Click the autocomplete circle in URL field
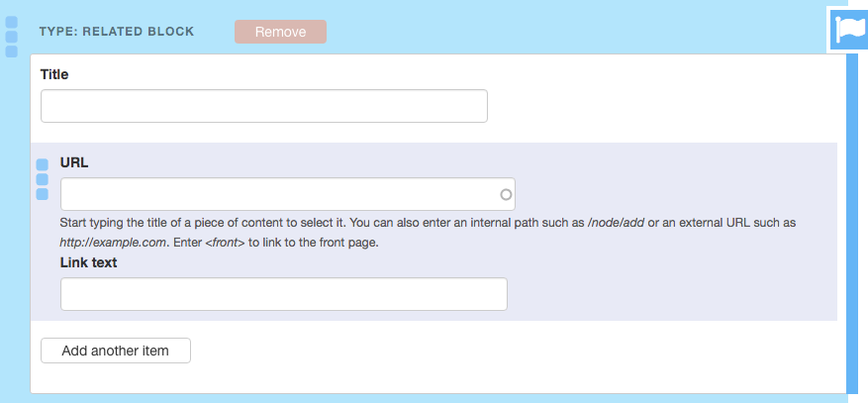 coord(506,194)
